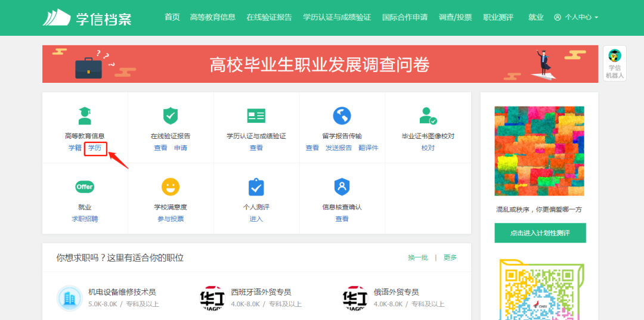Screen dimensions: 644x320
Task: Click the colorful QR code image
Action: coord(540,289)
